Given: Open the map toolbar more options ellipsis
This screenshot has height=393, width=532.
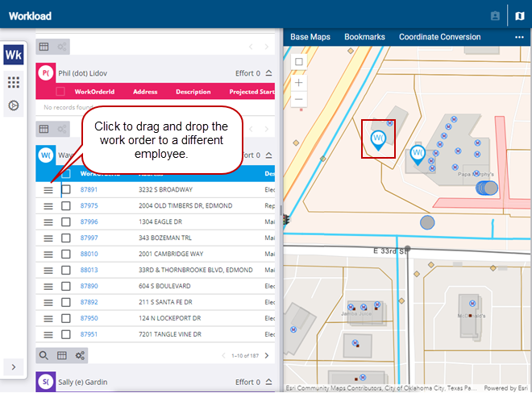Looking at the screenshot, I should [x=519, y=37].
